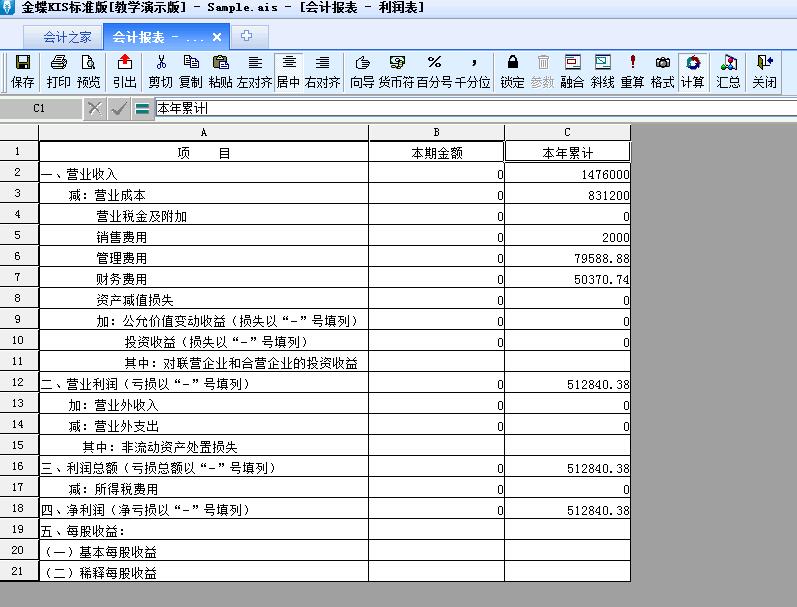This screenshot has width=797, height=607.
Task: Cancel edit with the X button
Action: tap(95, 108)
